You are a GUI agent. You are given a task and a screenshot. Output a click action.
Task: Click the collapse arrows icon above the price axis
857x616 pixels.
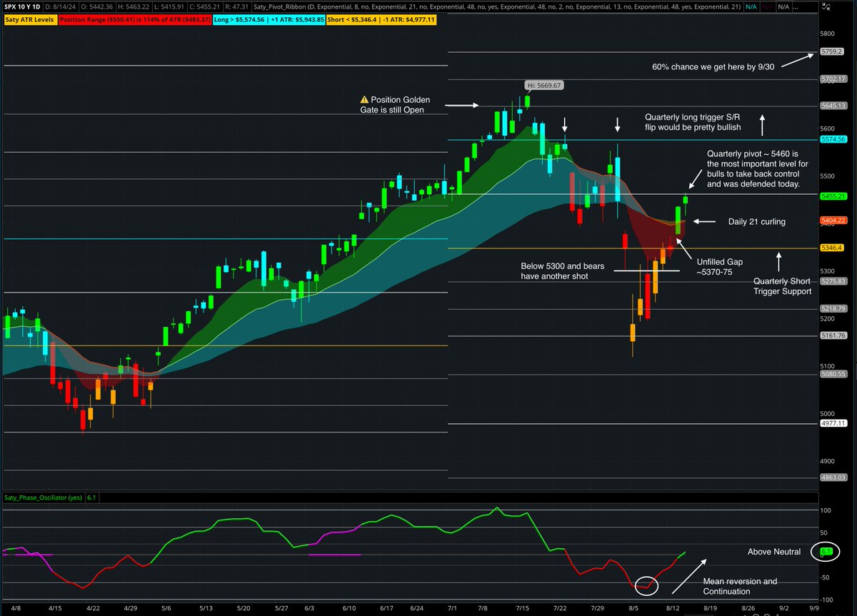point(825,6)
